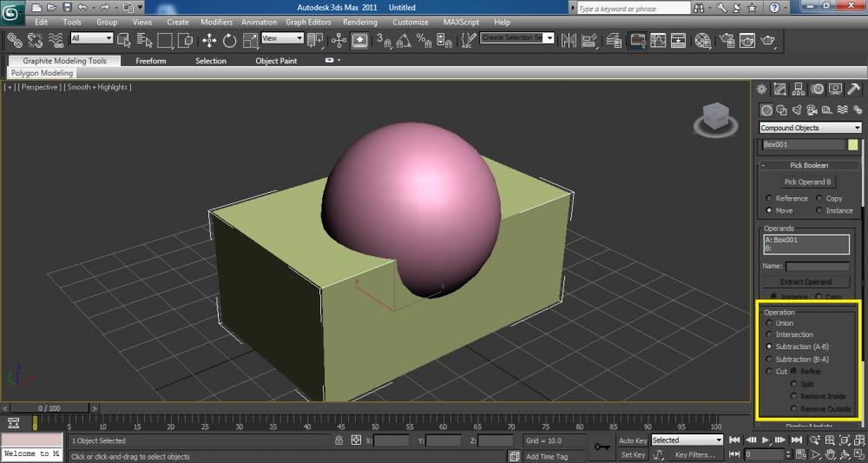Open Utilities panel with hammer icon
This screenshot has height=463, width=868.
pos(853,89)
